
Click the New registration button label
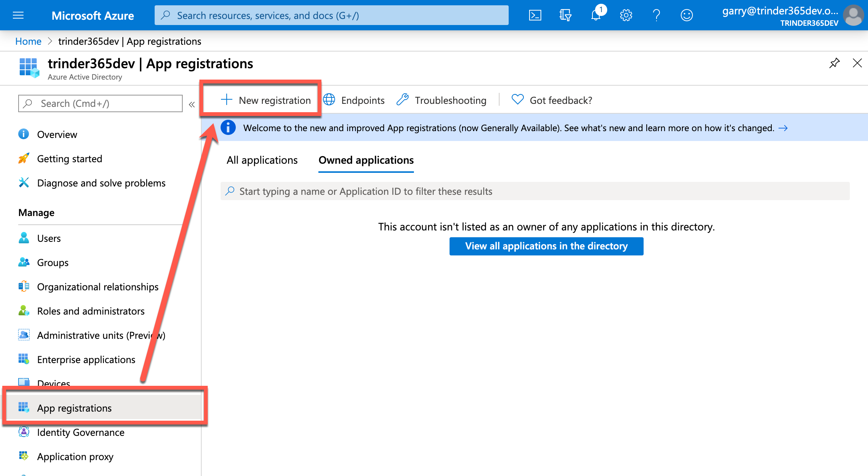click(275, 100)
